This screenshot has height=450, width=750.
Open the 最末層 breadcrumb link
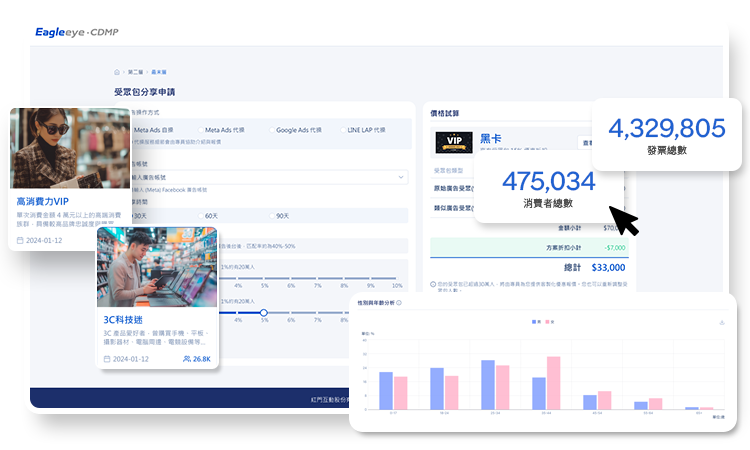(x=159, y=72)
